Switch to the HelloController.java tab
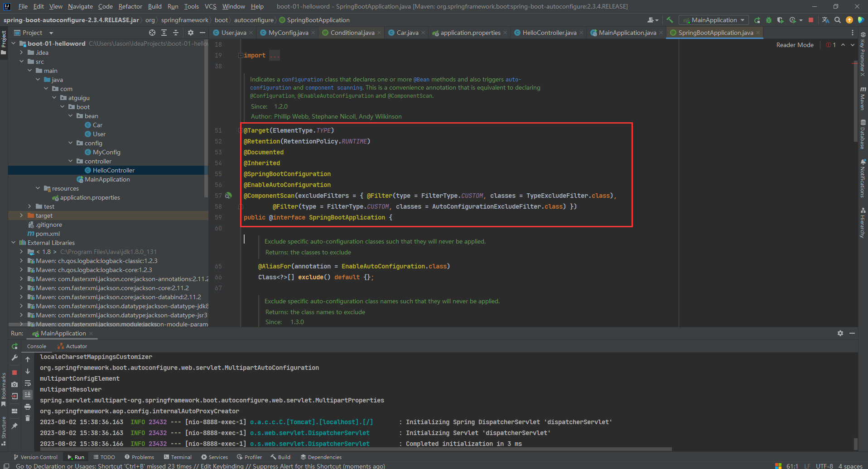Screen dimensions: 868x469 coord(549,33)
